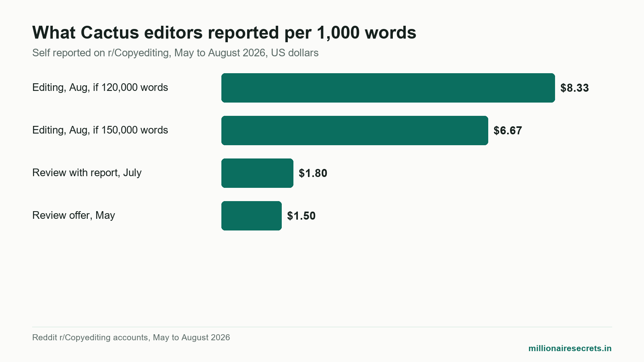
Task: Click the $6.67 value label
Action: pyautogui.click(x=508, y=131)
